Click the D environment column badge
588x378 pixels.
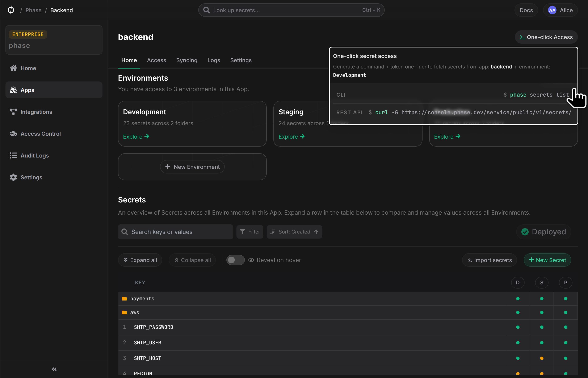coord(518,282)
